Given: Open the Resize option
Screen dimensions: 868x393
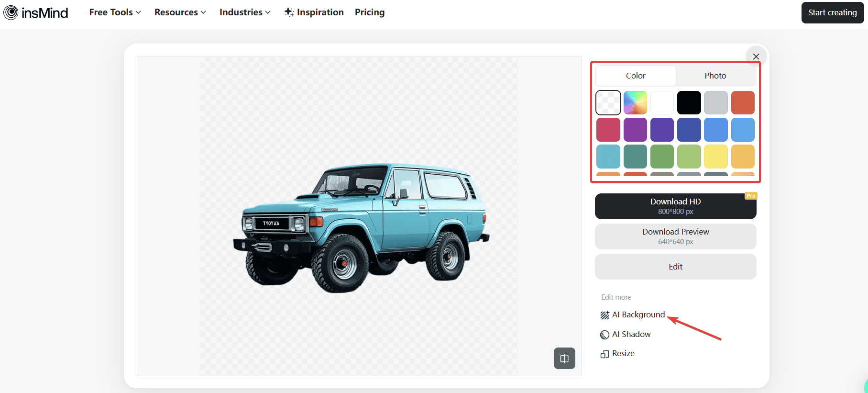Looking at the screenshot, I should [617, 354].
